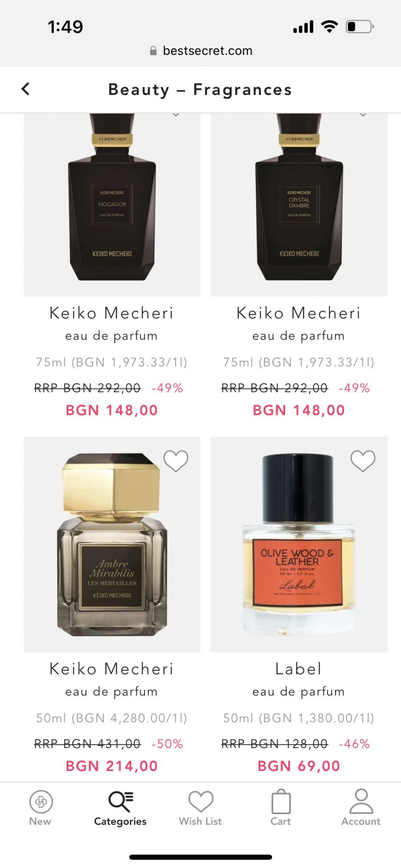The height and width of the screenshot is (868, 401).
Task: Tap the back arrow icon
Action: coord(25,89)
